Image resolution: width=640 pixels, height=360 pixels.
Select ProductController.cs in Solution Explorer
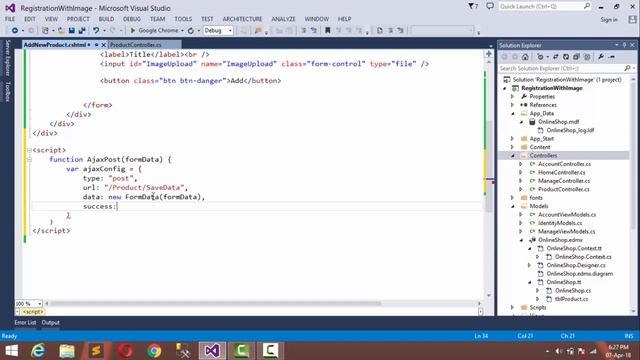point(563,189)
